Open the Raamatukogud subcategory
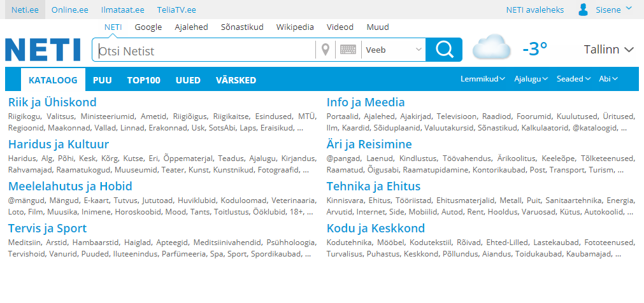The width and height of the screenshot is (644, 303). pos(85,169)
